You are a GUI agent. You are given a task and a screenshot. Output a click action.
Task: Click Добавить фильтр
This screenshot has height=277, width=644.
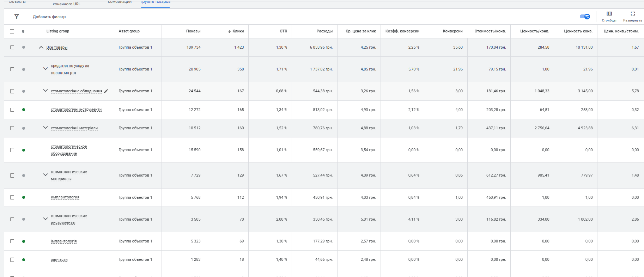49,17
